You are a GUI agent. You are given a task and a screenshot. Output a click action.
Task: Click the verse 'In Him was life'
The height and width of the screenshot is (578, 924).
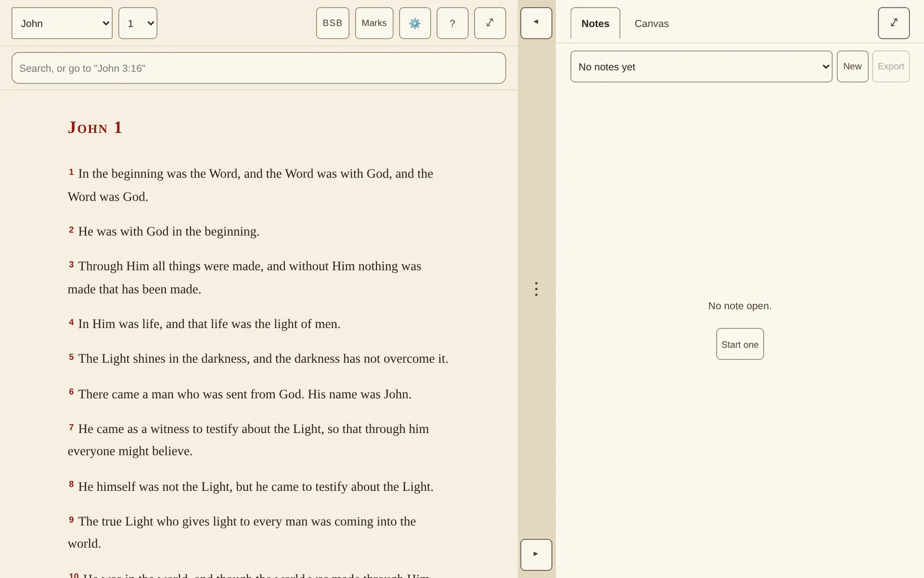209,324
